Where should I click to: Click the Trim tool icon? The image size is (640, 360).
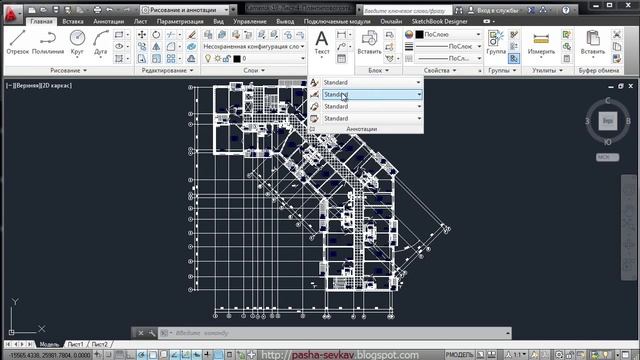click(171, 35)
